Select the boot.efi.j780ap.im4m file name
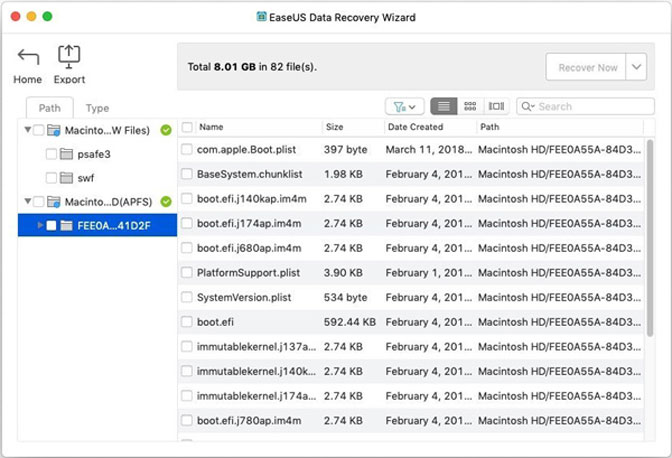672x458 pixels. tap(249, 421)
